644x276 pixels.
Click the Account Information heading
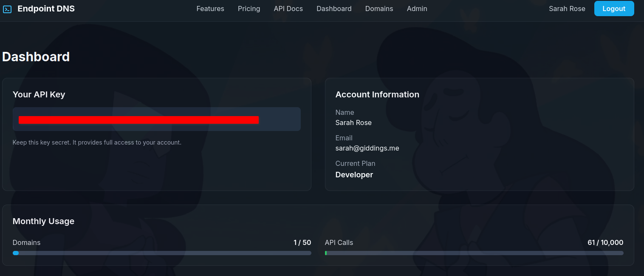click(377, 94)
